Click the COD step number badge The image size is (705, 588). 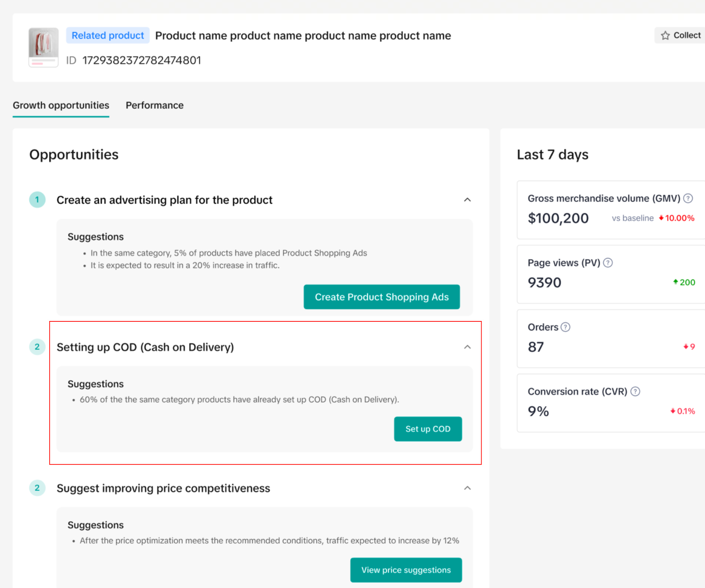point(37,347)
